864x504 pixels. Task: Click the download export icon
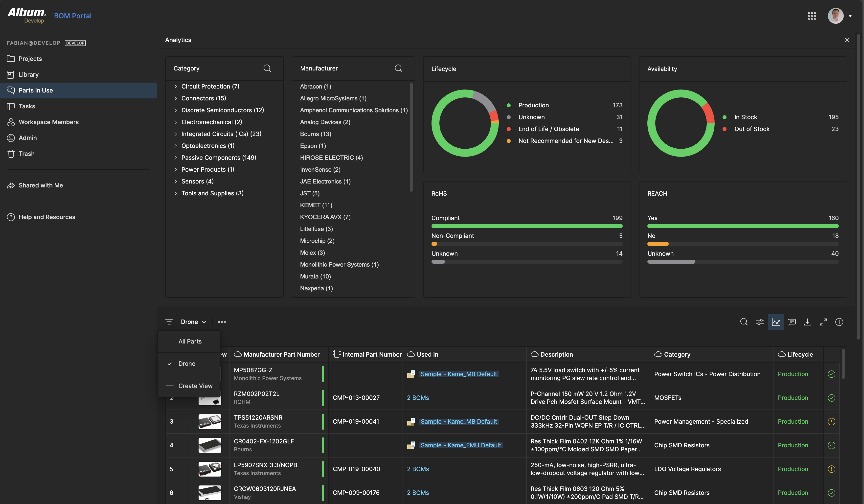tap(807, 322)
